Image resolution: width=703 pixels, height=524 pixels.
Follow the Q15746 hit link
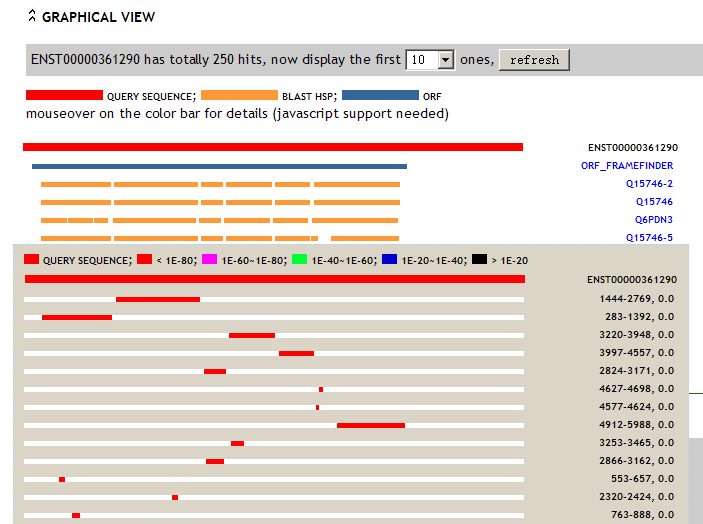click(654, 202)
